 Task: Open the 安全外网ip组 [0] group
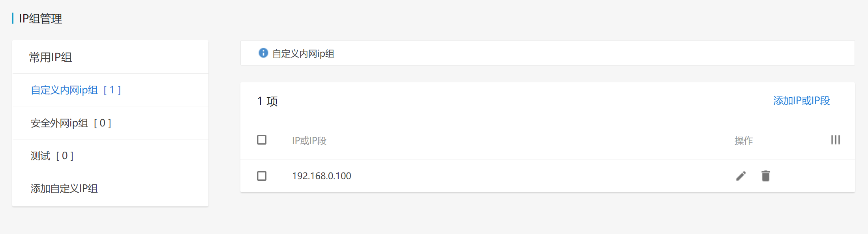[71, 123]
